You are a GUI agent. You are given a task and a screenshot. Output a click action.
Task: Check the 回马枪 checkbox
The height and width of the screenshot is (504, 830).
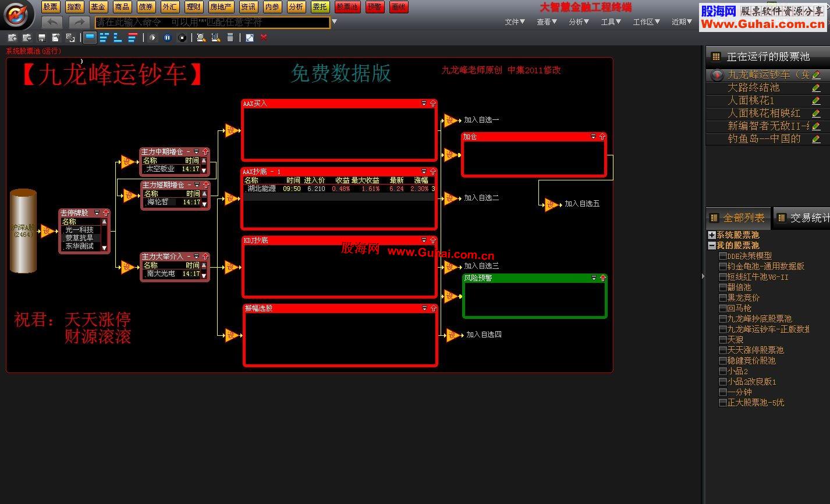pyautogui.click(x=722, y=308)
